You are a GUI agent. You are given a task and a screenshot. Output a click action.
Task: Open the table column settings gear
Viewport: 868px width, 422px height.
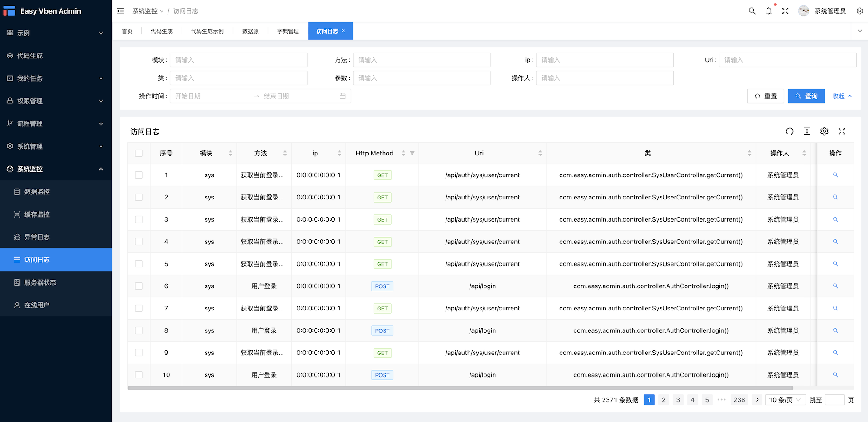click(x=825, y=131)
